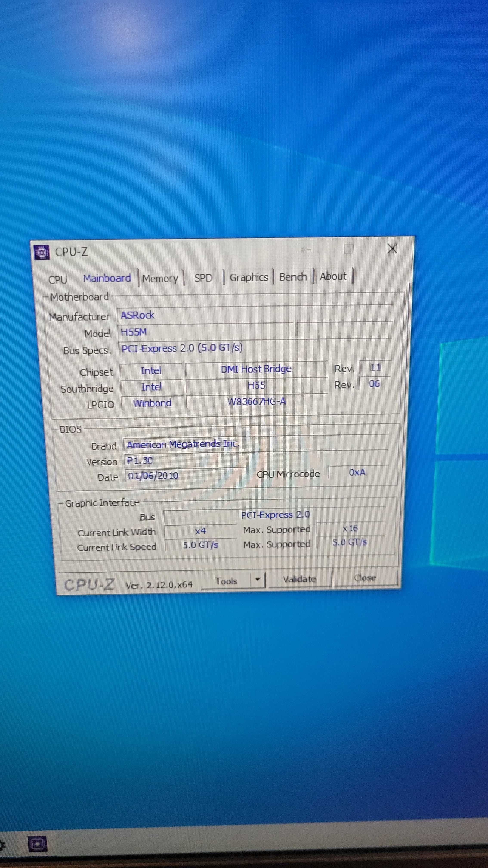Close CPU-Z window with X
Viewport: 488px width, 868px height.
[392, 249]
